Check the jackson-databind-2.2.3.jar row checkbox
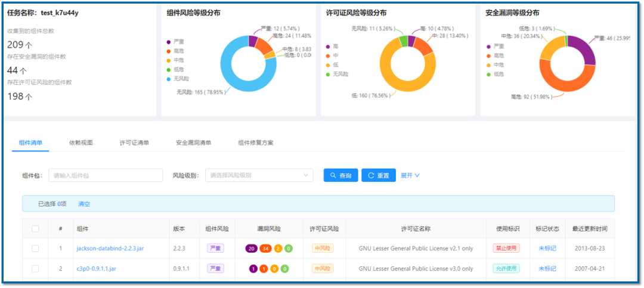 point(35,248)
